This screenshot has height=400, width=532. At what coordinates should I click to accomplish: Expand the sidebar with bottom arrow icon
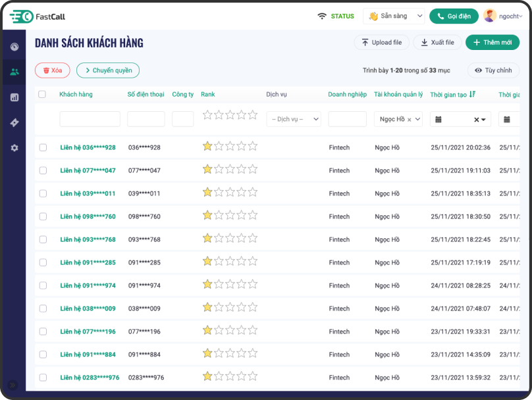(x=12, y=385)
